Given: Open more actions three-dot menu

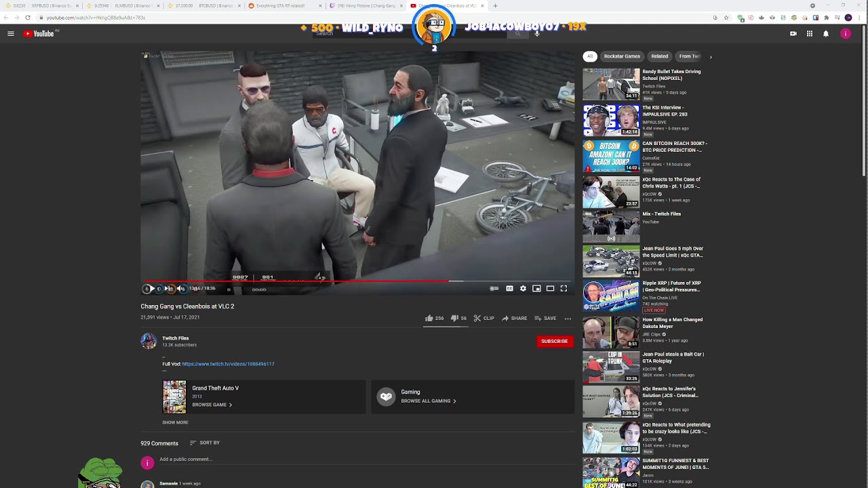Looking at the screenshot, I should (x=568, y=318).
